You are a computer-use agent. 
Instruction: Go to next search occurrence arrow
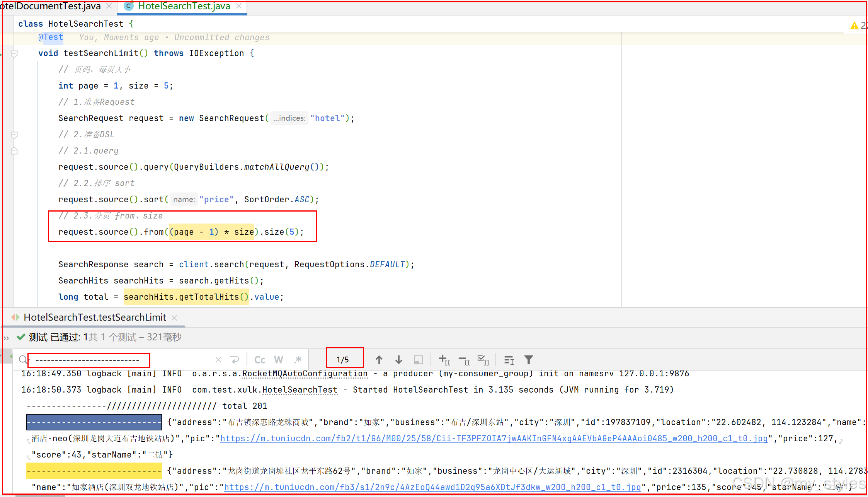coord(398,360)
